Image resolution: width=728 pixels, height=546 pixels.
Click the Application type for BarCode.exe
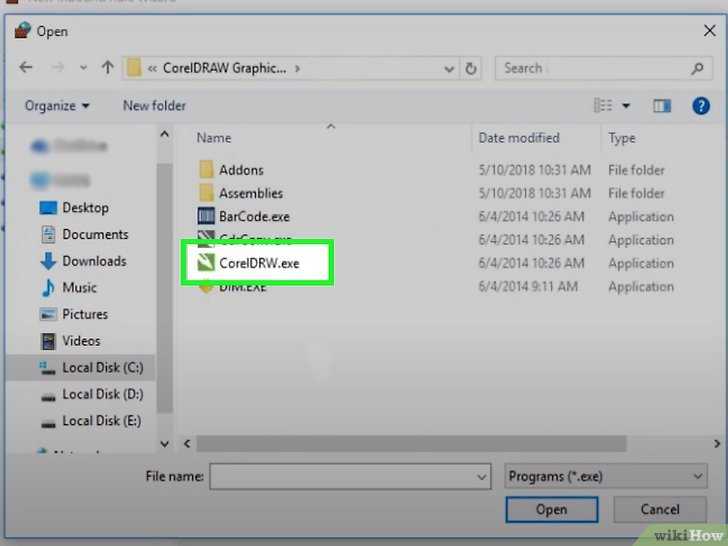(641, 217)
